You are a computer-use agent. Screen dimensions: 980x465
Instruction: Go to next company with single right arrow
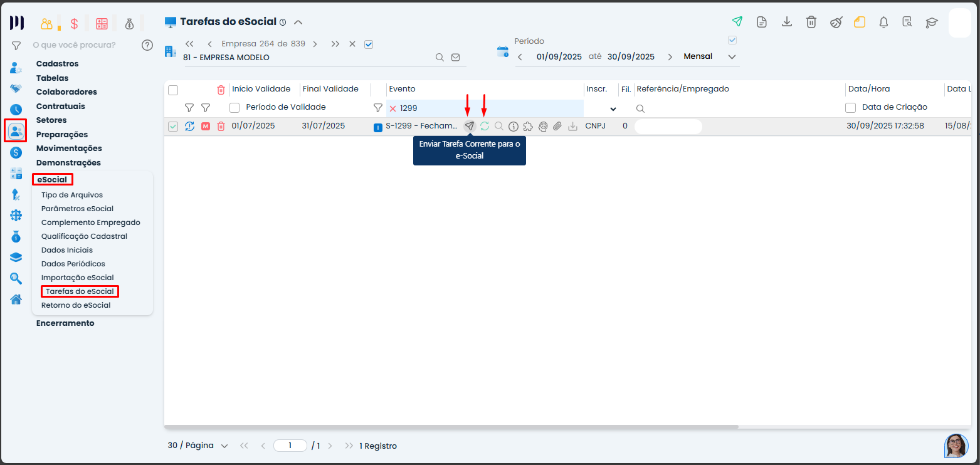(x=315, y=44)
